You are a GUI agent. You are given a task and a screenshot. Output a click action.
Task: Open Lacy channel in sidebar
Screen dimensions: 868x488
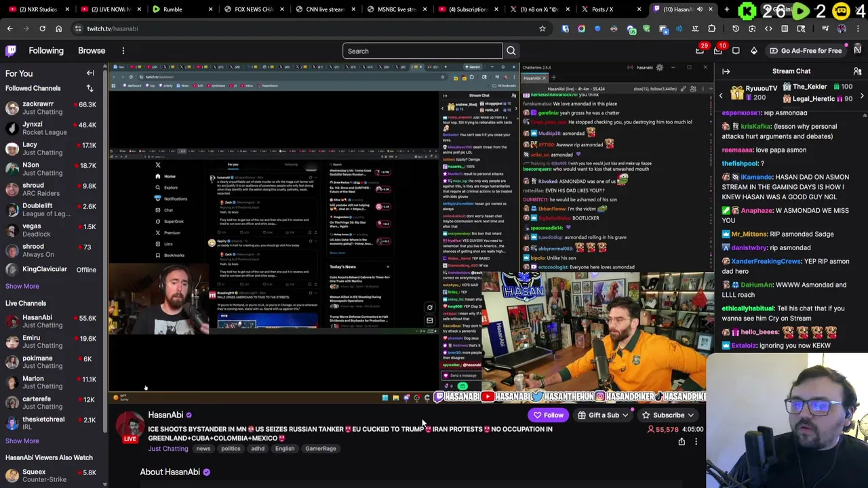(x=52, y=148)
